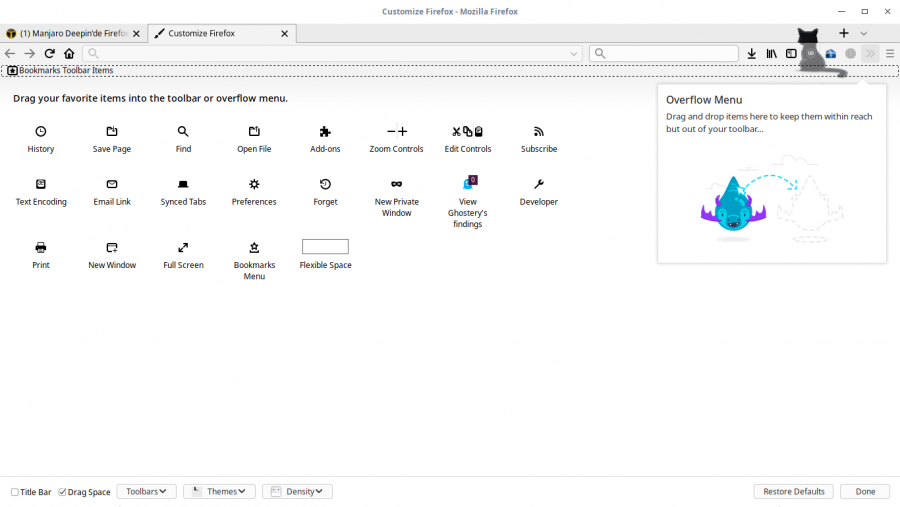Open the list all tabs chevron
This screenshot has width=900, height=507.
864,33
